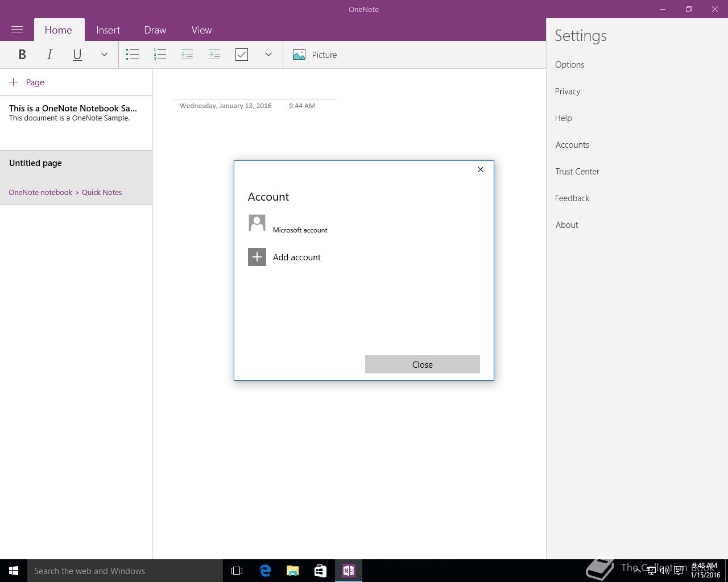Toggle Bold formatting
728x582 pixels.
click(22, 55)
